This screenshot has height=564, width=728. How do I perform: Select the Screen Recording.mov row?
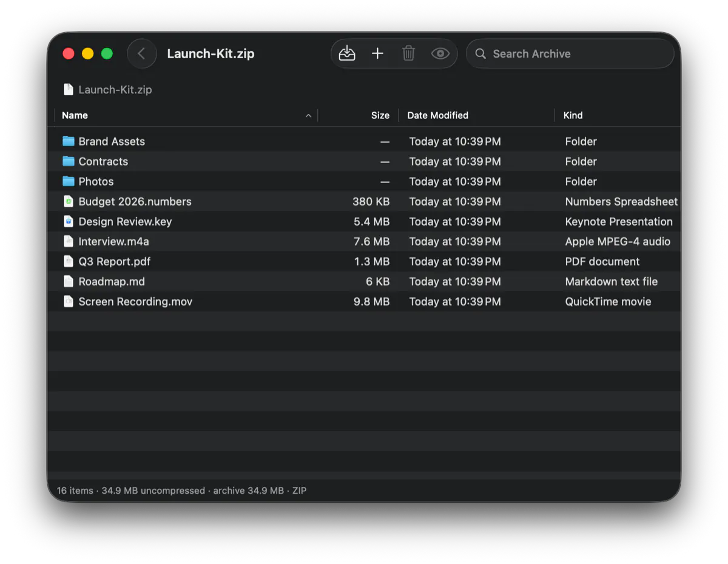[364, 301]
